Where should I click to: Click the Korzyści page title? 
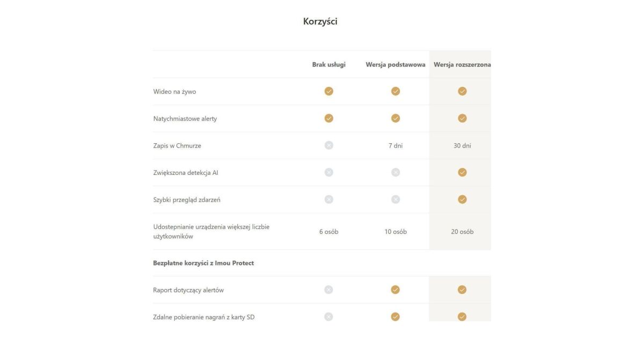tap(320, 21)
